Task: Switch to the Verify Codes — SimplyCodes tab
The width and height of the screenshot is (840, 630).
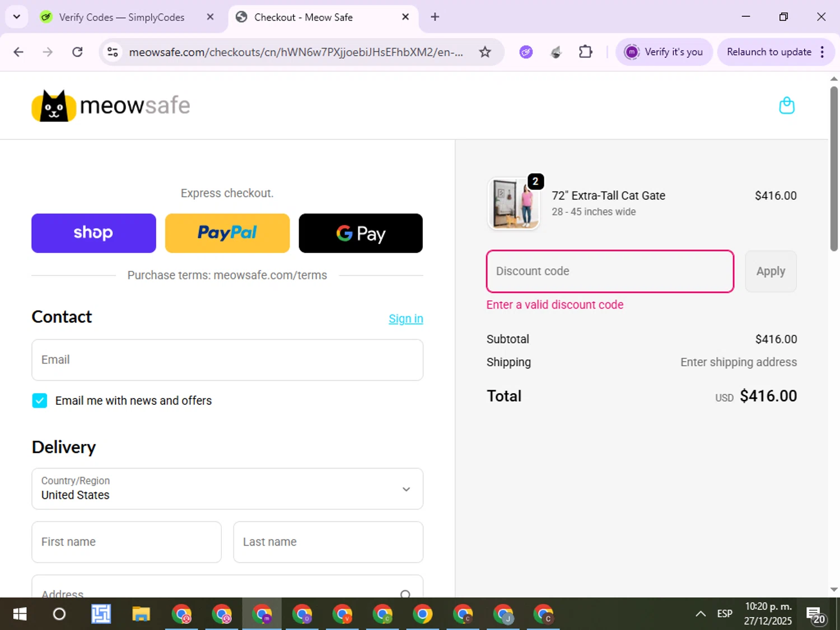Action: (122, 17)
